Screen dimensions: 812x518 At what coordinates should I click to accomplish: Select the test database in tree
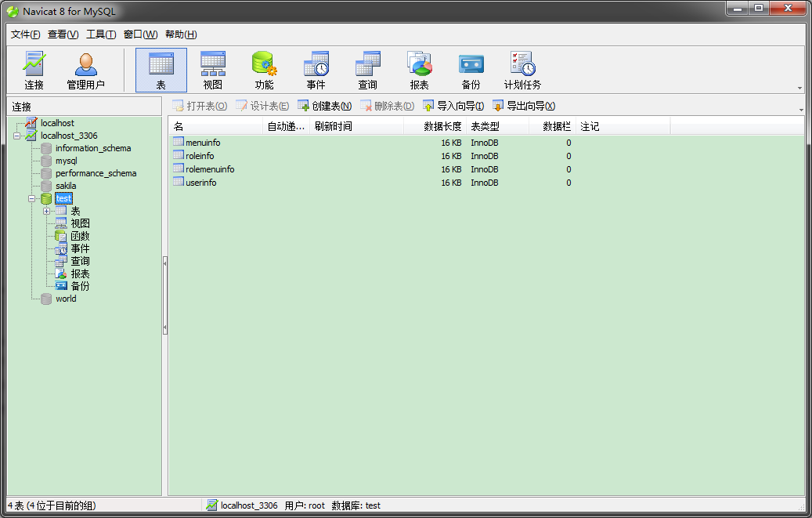[x=63, y=198]
